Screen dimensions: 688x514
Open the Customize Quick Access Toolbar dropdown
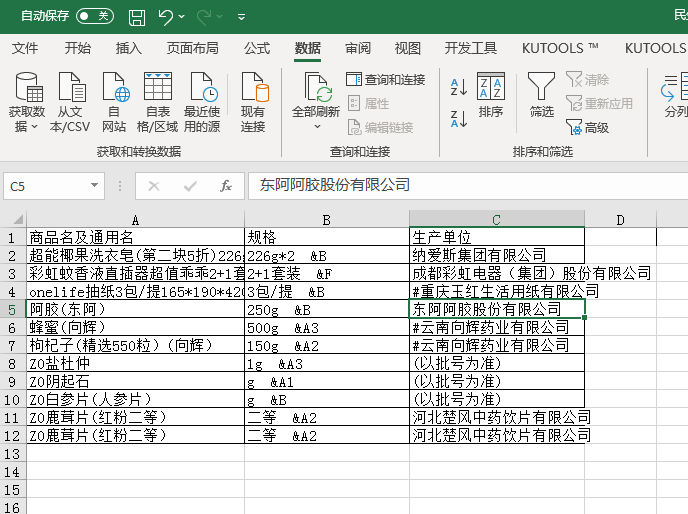tap(241, 17)
